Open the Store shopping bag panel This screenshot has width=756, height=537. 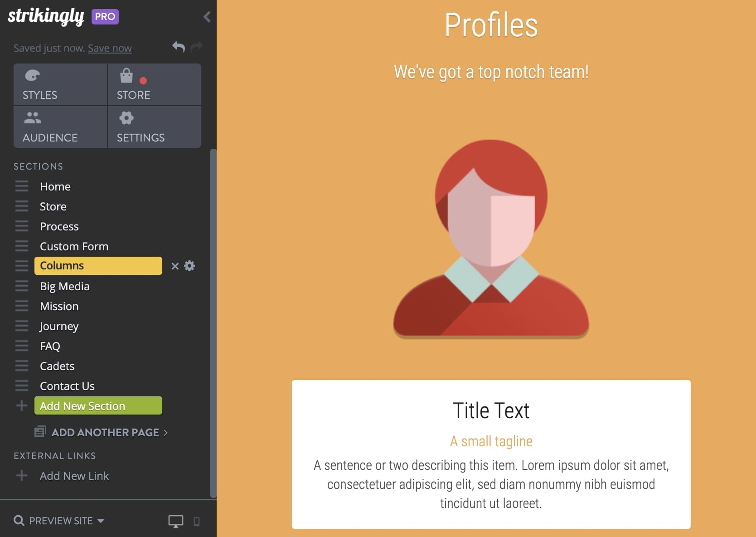click(154, 85)
